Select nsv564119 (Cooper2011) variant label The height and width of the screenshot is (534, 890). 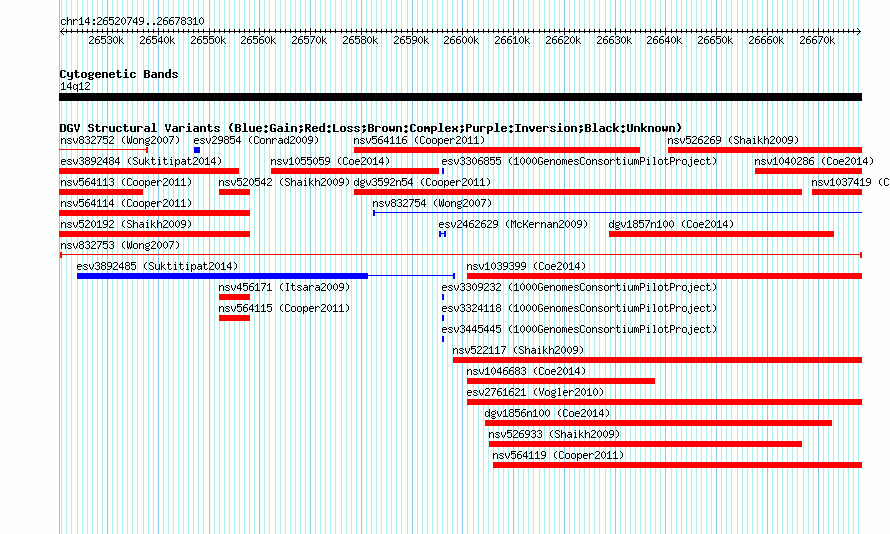[558, 455]
